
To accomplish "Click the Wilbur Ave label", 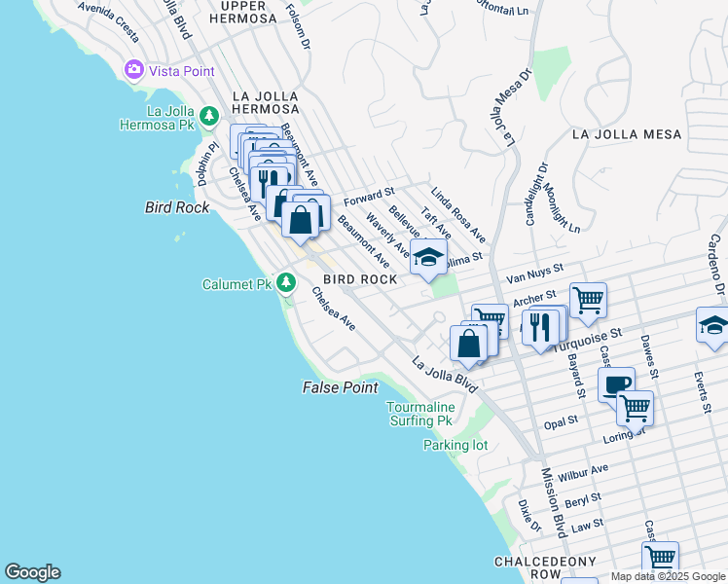I will click(583, 473).
